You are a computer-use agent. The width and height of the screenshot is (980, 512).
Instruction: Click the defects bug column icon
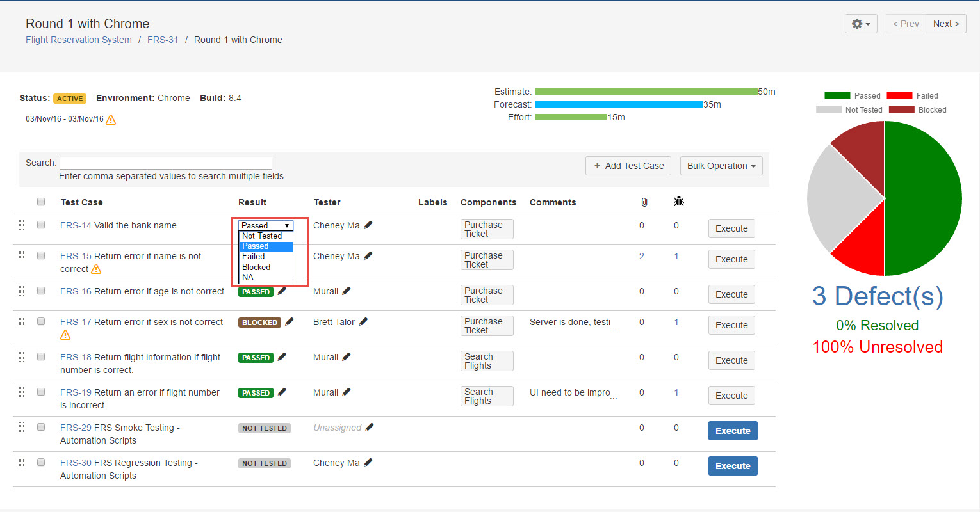click(x=679, y=202)
